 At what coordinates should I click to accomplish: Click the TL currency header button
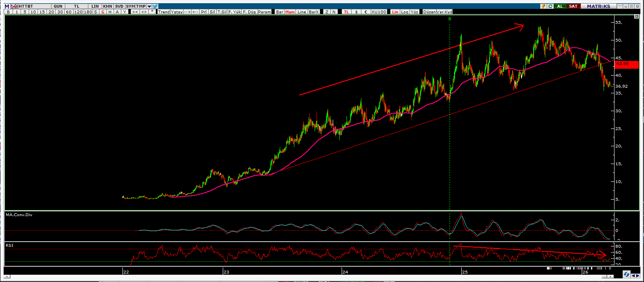tap(76, 6)
